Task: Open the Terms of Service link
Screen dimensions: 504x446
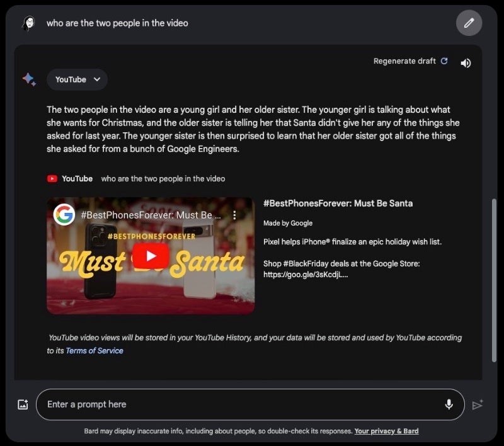Action: (94, 351)
